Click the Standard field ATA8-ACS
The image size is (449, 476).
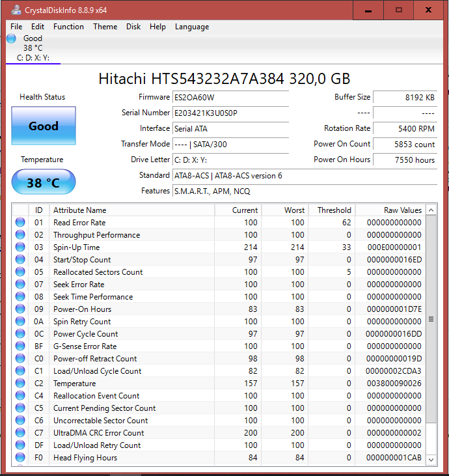coord(305,175)
